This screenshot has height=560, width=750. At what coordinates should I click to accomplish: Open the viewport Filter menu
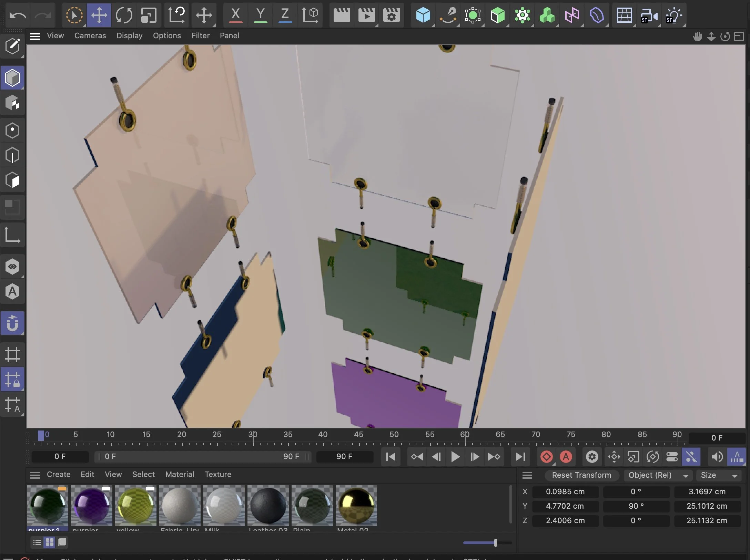pyautogui.click(x=201, y=35)
